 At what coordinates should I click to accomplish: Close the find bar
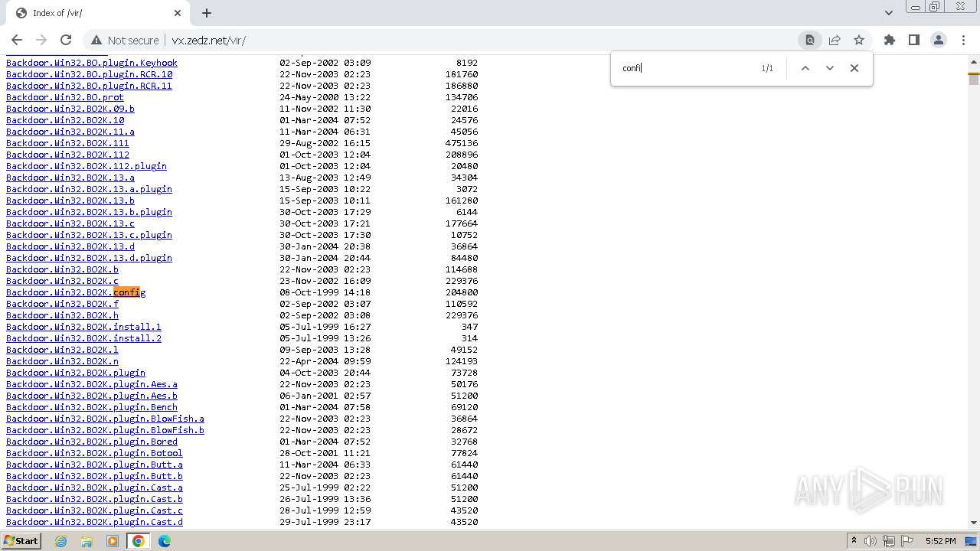(854, 68)
